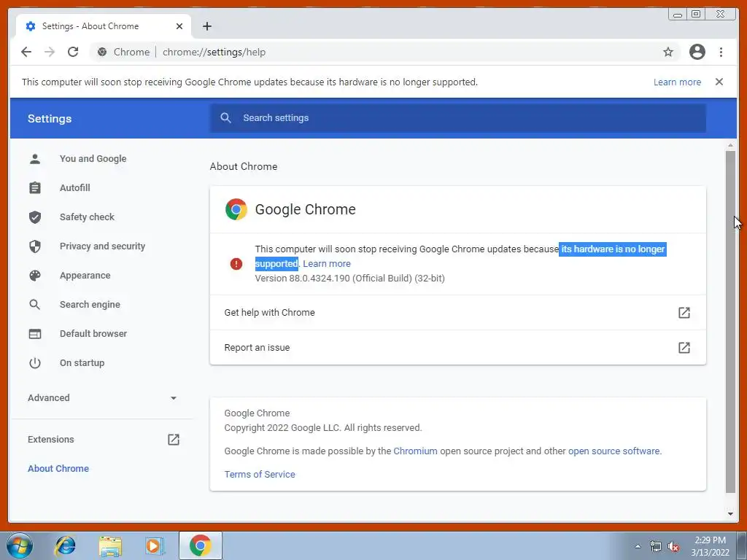The image size is (747, 560).
Task: Click the person icon beside You and Google
Action: click(35, 158)
